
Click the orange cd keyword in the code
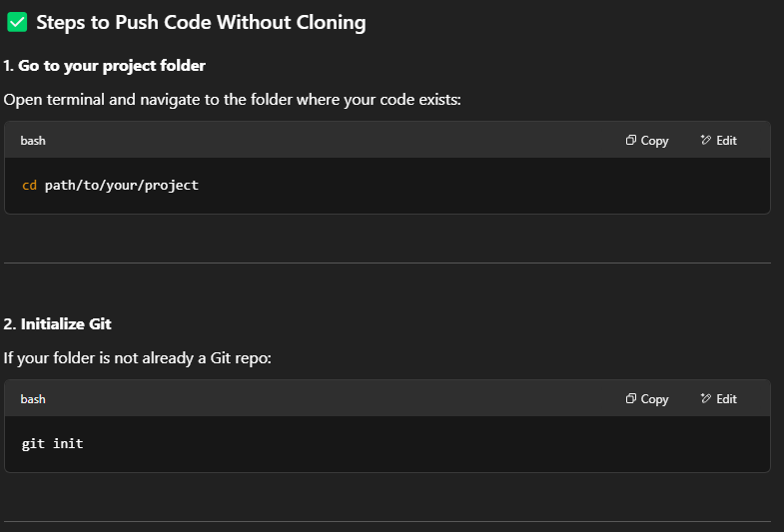pos(29,186)
